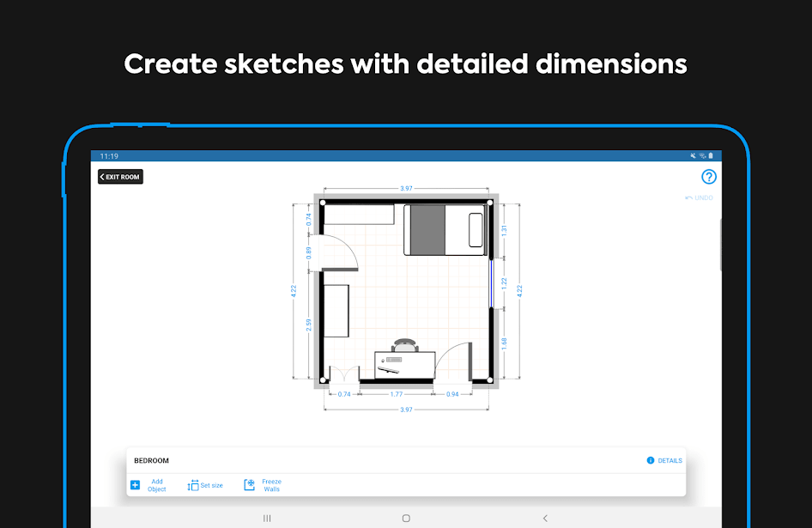Tap the Android home button

click(x=406, y=518)
